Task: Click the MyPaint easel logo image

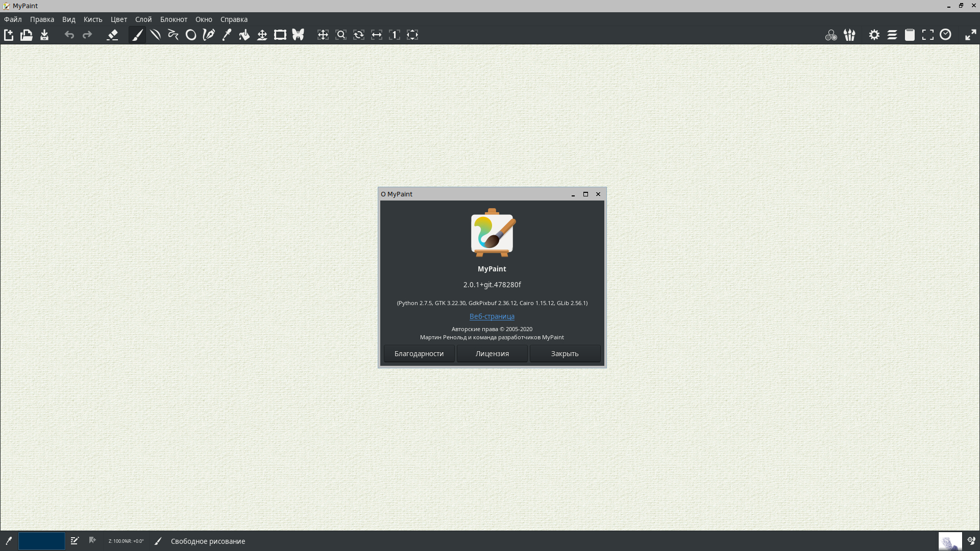Action: [493, 233]
